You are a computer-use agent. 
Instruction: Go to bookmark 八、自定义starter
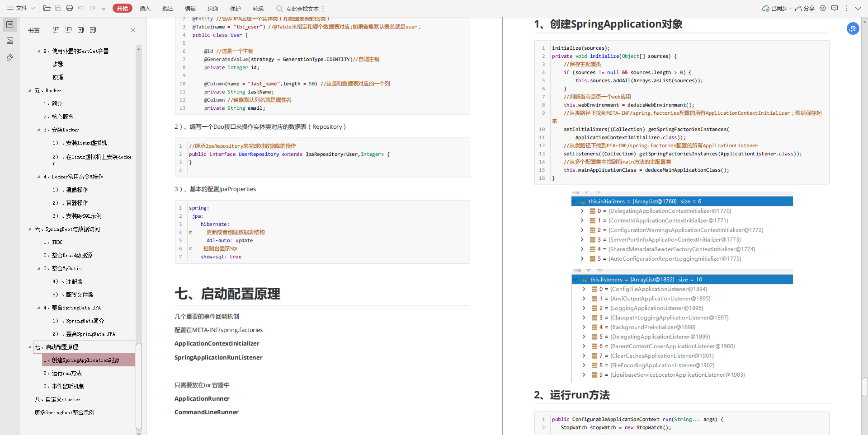click(x=57, y=399)
